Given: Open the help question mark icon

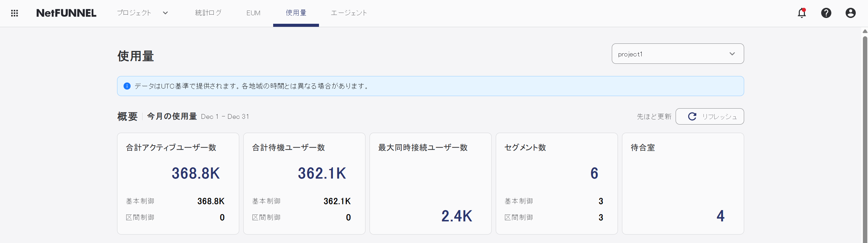Looking at the screenshot, I should coord(826,13).
